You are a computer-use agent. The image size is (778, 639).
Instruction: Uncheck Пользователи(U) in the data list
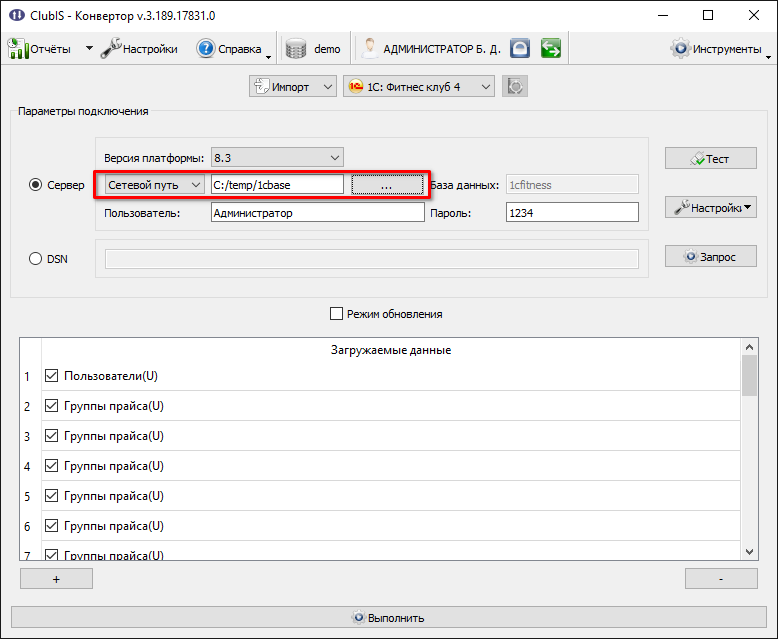click(52, 376)
